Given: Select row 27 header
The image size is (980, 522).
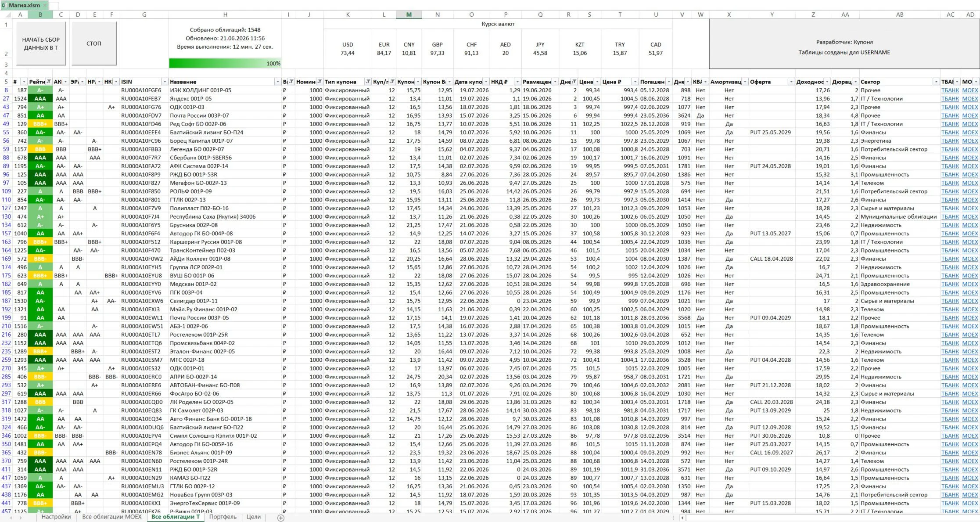Looking at the screenshot, I should click(x=6, y=99).
